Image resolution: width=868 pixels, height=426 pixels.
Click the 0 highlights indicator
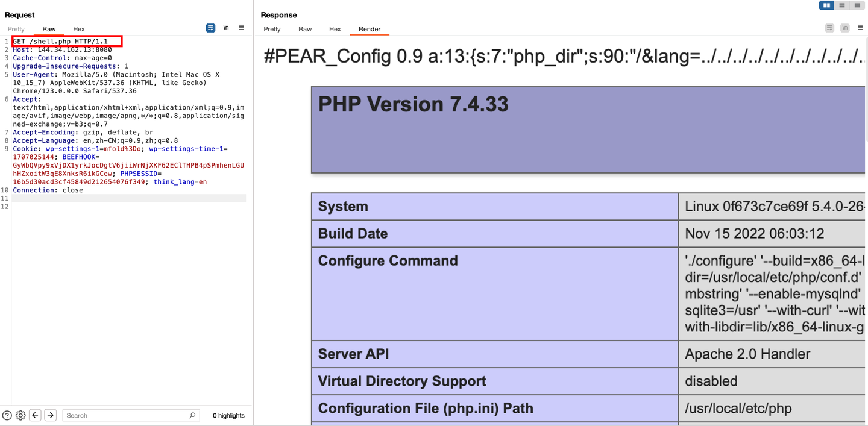point(227,415)
